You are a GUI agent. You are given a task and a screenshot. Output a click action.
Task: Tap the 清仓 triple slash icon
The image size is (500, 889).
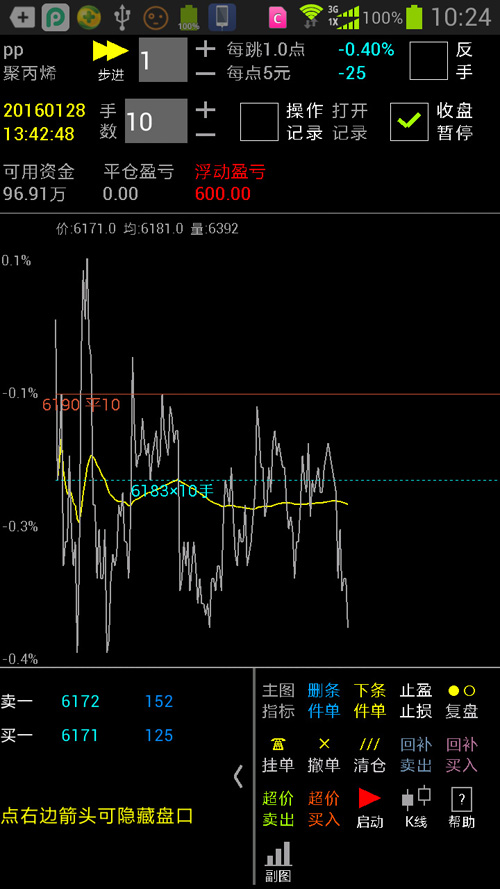point(370,744)
